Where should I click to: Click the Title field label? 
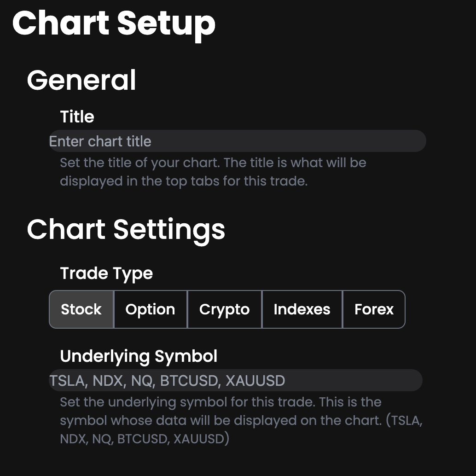(77, 117)
